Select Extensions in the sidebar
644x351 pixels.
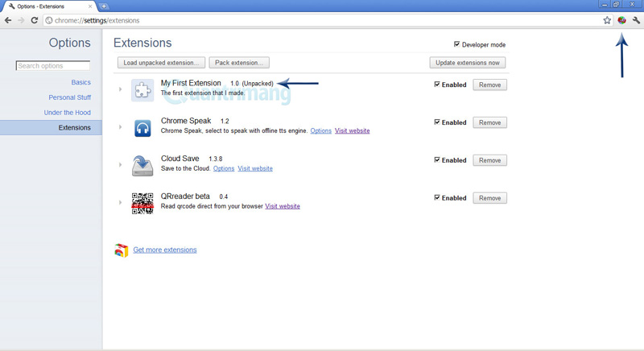(51, 128)
